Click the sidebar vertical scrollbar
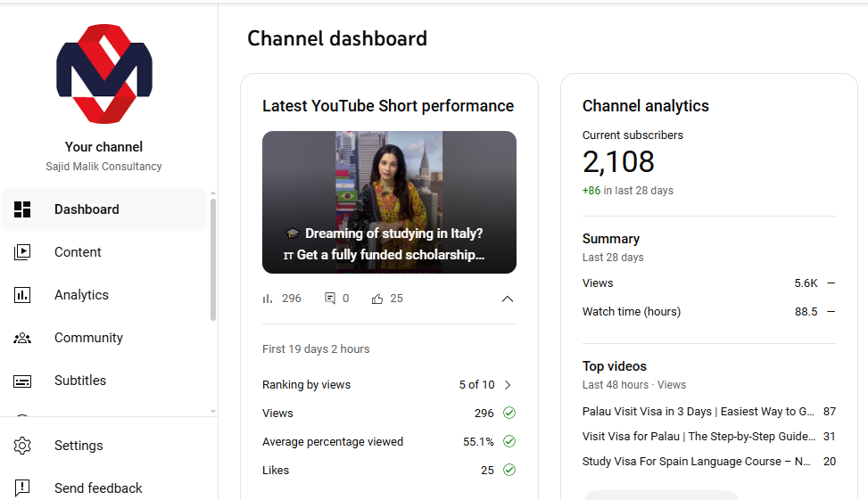Viewport: 868px width, 500px height. click(x=213, y=258)
